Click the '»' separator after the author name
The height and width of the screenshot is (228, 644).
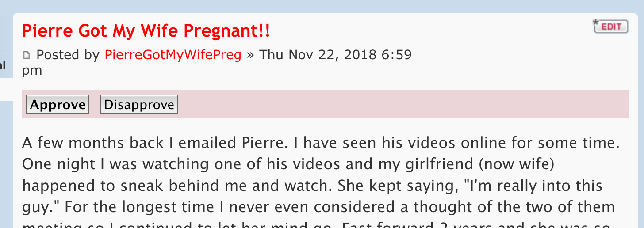(250, 55)
